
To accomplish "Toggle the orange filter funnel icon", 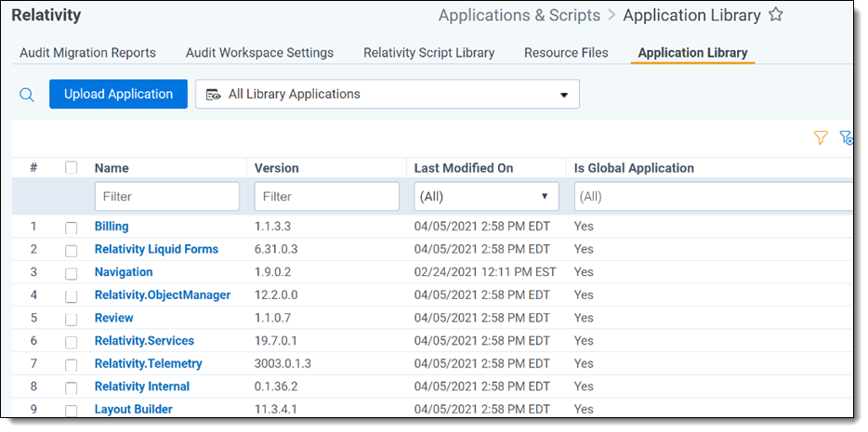I will pyautogui.click(x=821, y=137).
